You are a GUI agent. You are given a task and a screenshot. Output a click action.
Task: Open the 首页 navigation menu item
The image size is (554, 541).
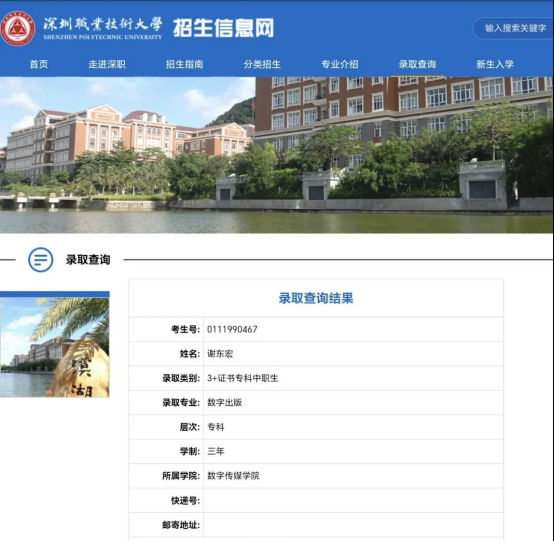[39, 64]
